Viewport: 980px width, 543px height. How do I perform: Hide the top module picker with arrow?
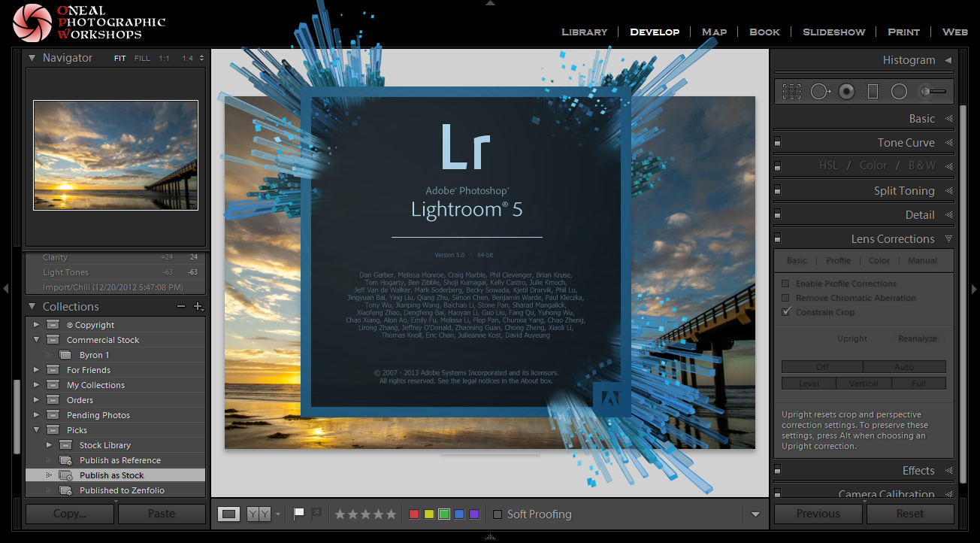point(490,3)
